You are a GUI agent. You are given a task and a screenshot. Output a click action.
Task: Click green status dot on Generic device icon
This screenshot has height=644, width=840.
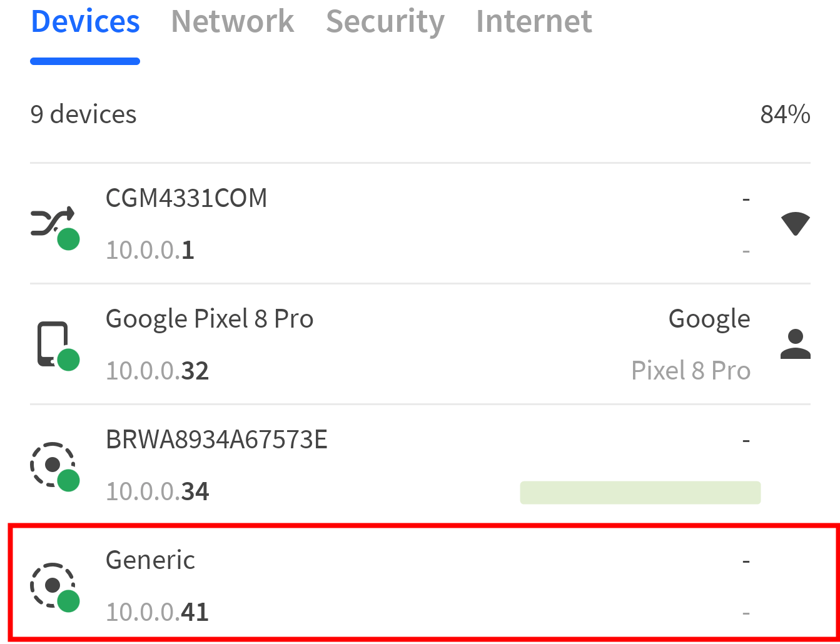(68, 601)
